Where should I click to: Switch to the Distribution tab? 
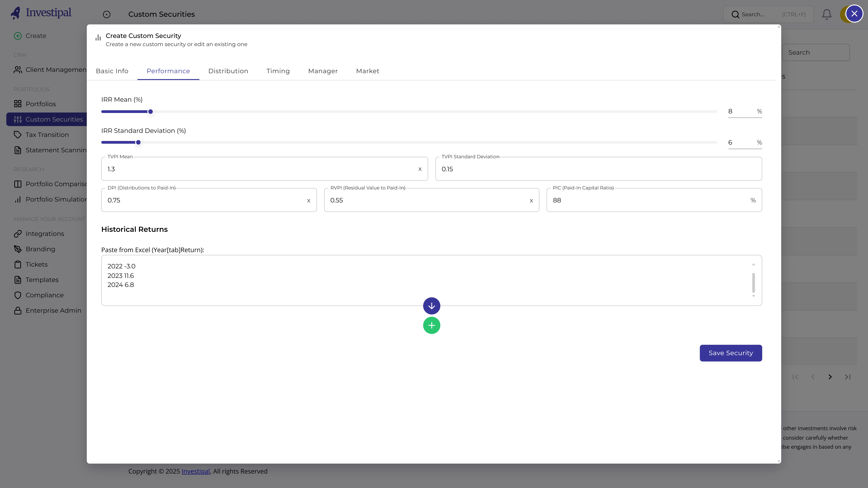tap(228, 71)
